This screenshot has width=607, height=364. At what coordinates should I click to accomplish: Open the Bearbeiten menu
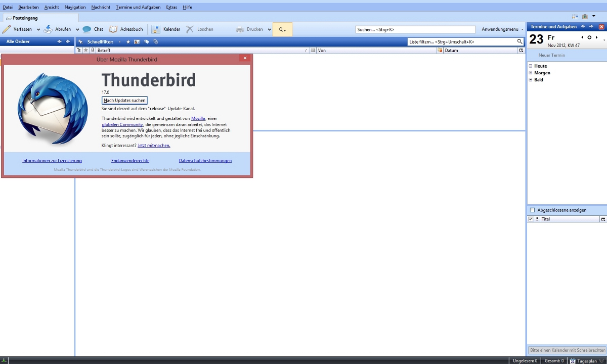[28, 7]
